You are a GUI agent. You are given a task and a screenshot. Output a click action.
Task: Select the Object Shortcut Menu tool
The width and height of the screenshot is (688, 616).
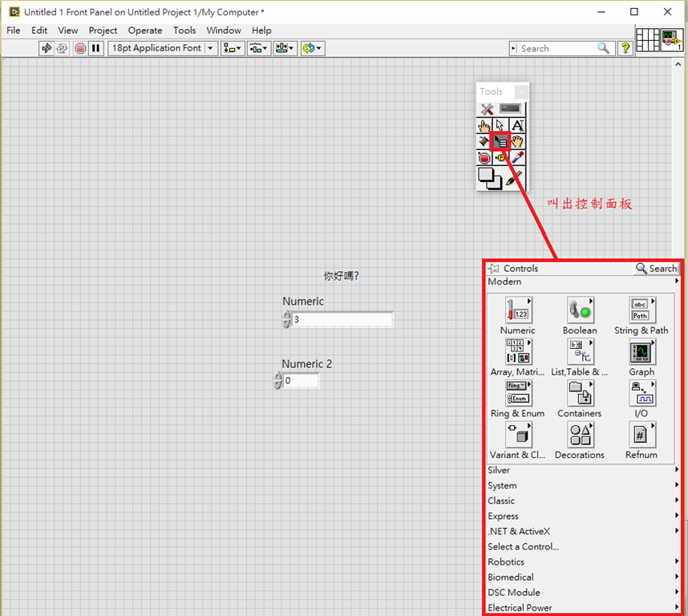pyautogui.click(x=500, y=142)
